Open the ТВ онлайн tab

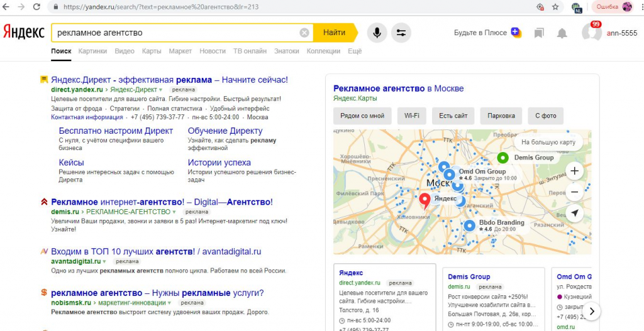point(250,52)
